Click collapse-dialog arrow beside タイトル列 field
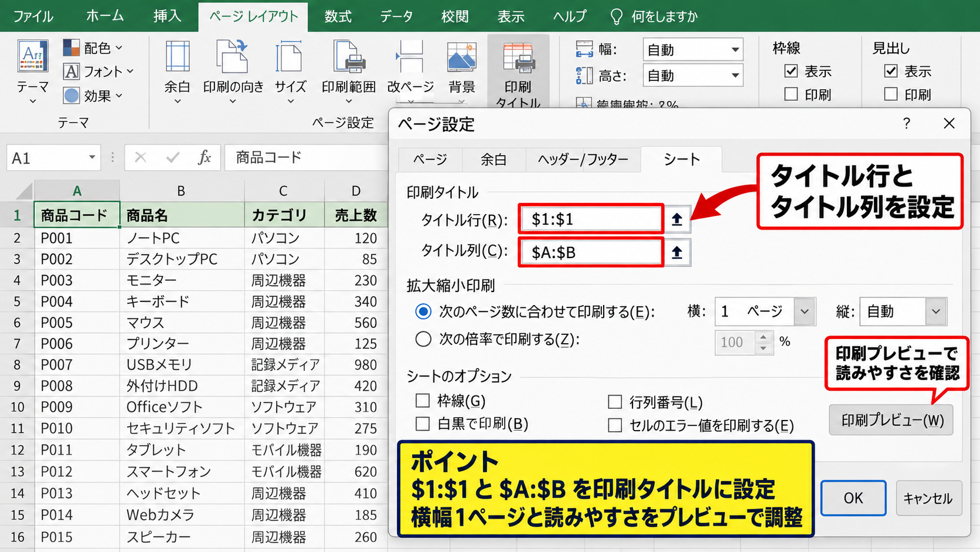 click(x=677, y=252)
